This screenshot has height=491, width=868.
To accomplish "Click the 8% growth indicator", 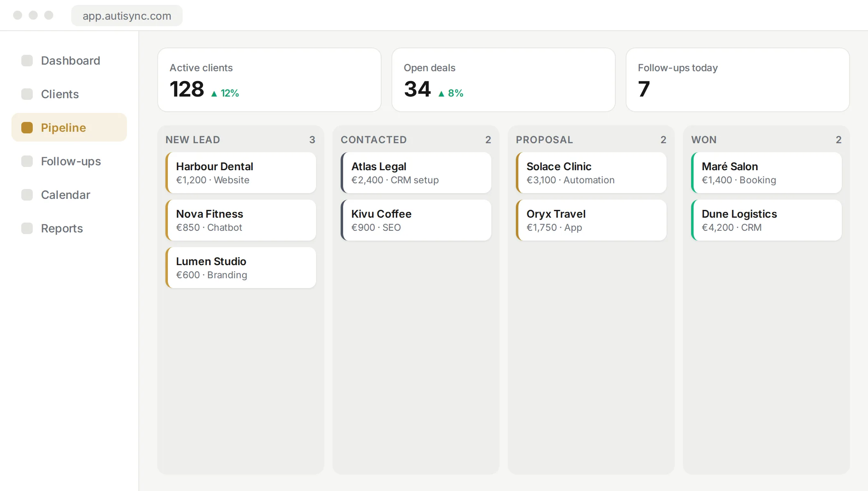I will 451,93.
